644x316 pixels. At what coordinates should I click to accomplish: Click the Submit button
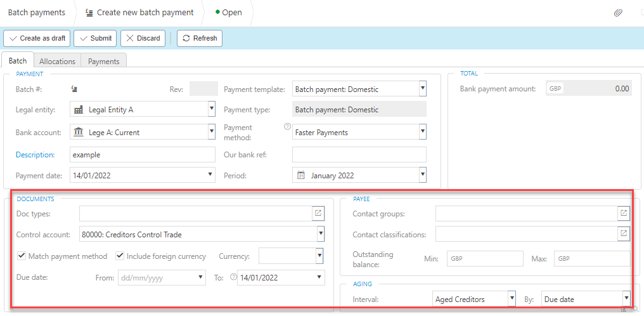pyautogui.click(x=95, y=38)
